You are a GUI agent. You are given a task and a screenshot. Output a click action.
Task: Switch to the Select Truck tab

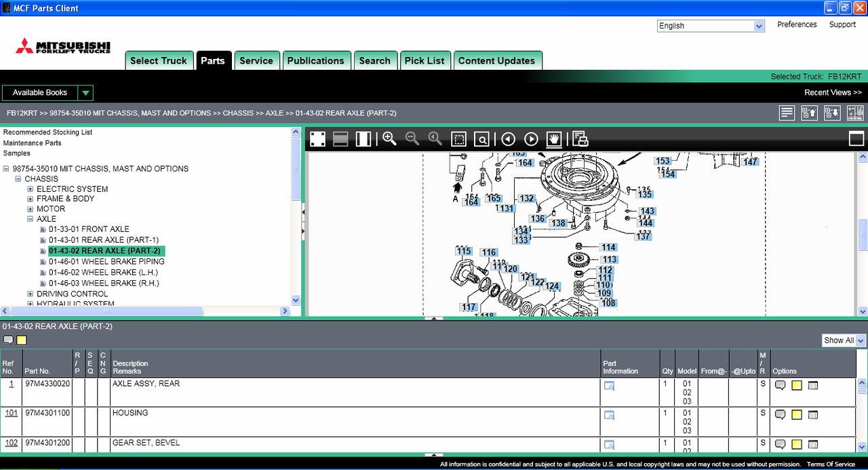coord(159,60)
